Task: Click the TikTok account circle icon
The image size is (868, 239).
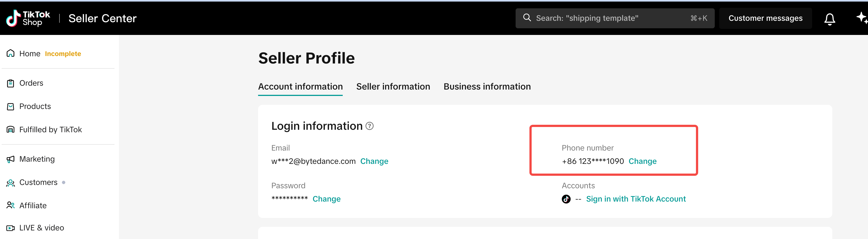Action: (x=566, y=199)
